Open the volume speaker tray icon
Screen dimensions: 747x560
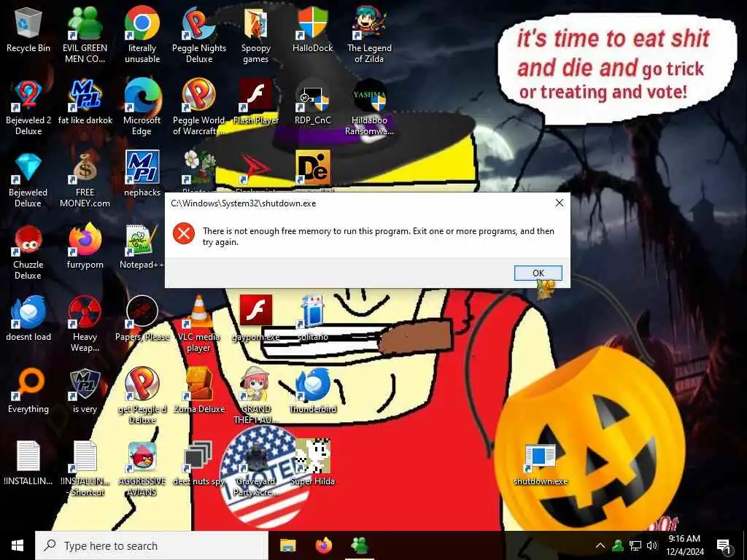pos(652,545)
